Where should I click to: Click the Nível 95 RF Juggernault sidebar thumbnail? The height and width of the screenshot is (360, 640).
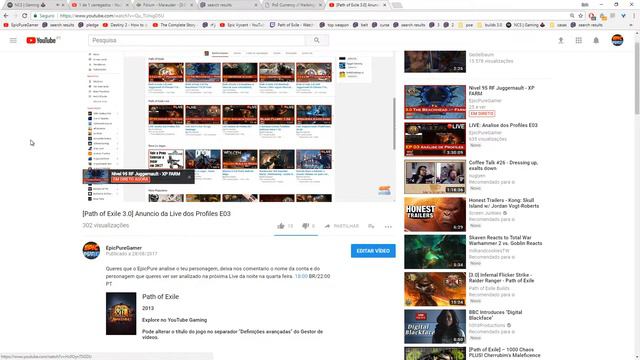(435, 102)
